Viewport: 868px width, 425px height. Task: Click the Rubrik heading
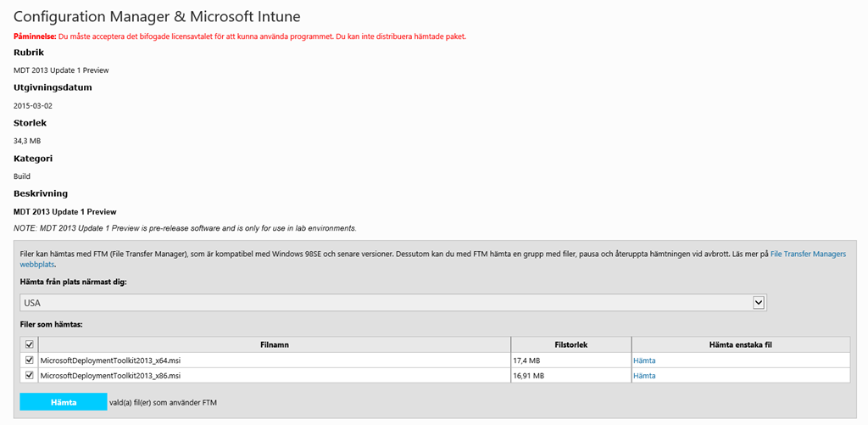[29, 53]
